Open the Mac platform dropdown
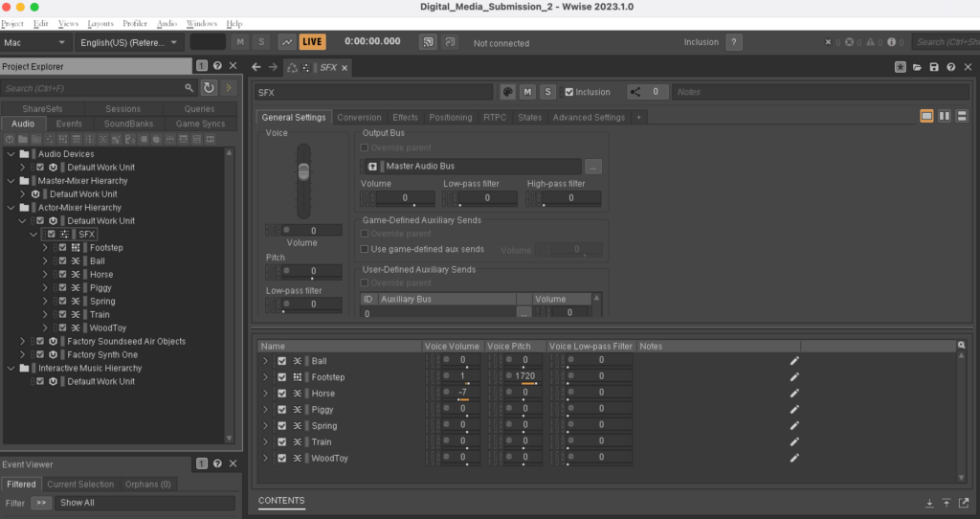980x519 pixels. (x=35, y=42)
